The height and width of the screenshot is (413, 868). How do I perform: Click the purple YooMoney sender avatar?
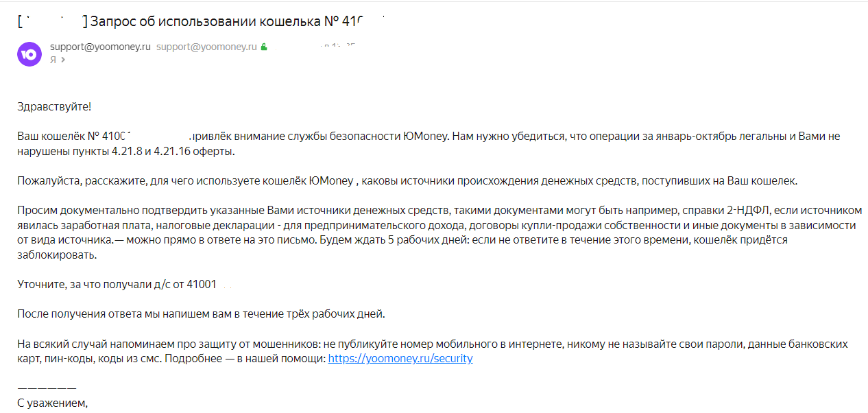pyautogui.click(x=29, y=54)
